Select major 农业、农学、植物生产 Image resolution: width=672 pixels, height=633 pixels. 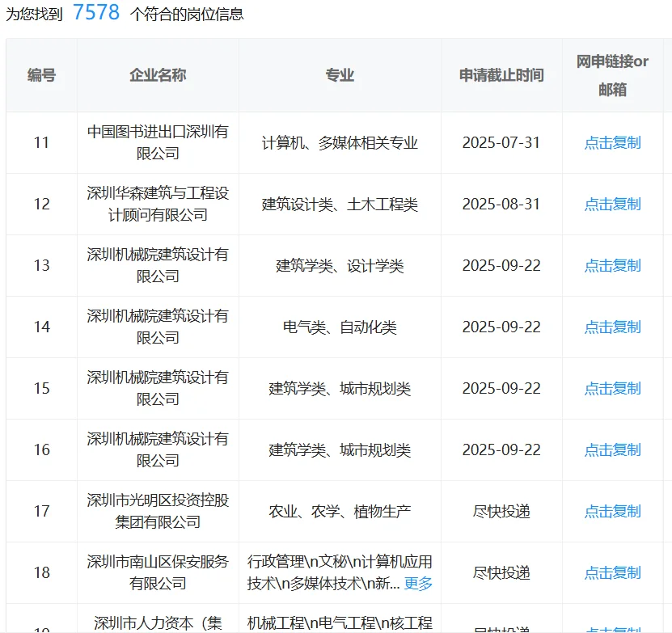pyautogui.click(x=340, y=511)
